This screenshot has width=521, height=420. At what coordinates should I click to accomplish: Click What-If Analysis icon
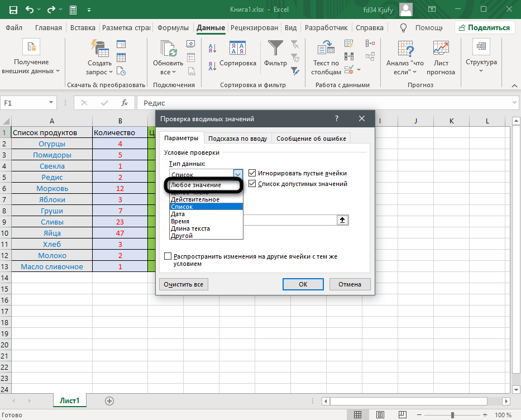[405, 49]
